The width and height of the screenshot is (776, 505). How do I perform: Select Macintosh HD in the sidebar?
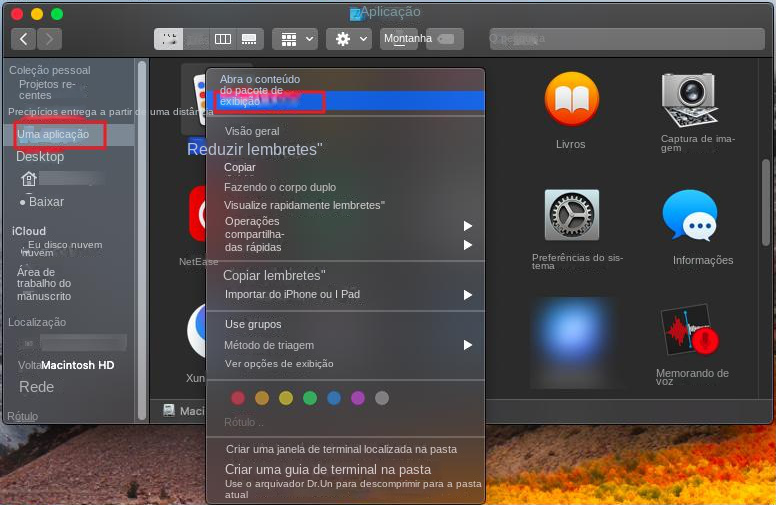(78, 365)
